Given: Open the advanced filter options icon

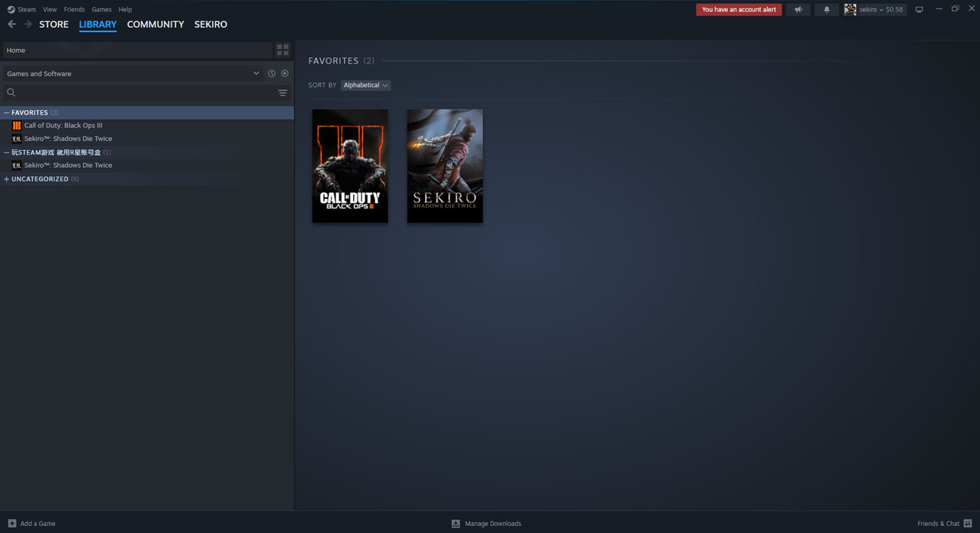Looking at the screenshot, I should [x=283, y=93].
